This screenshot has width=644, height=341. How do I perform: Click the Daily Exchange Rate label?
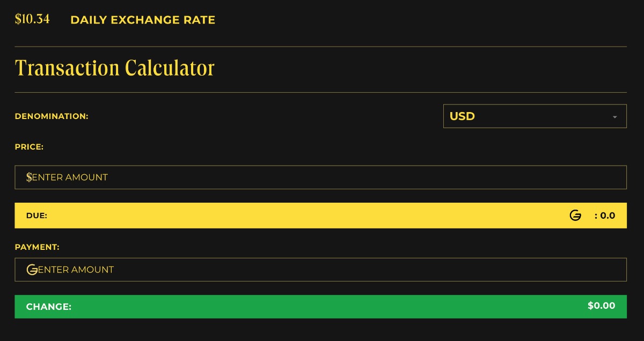pyautogui.click(x=143, y=20)
